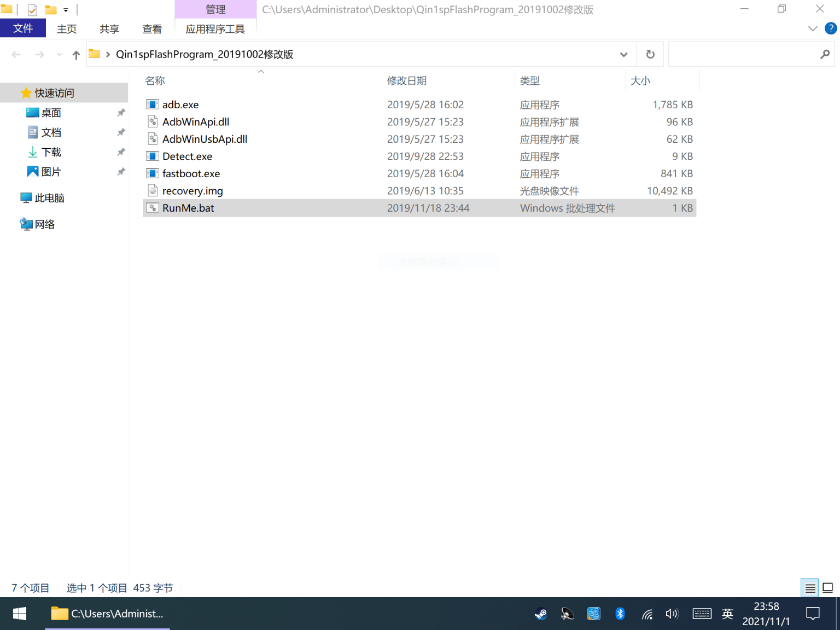This screenshot has height=630, width=840.
Task: Sort files by the 修改日期 column header
Action: [x=407, y=81]
